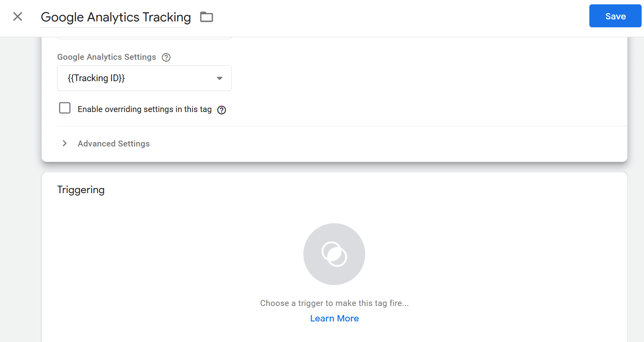
Task: Click the Triggering section heading
Action: coord(81,190)
